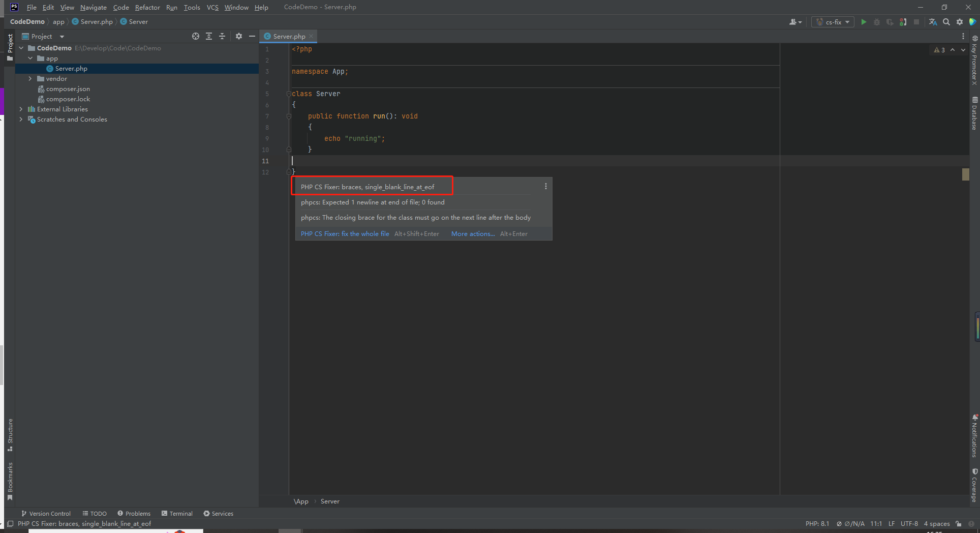
Task: Click the Stop square icon
Action: (x=916, y=22)
